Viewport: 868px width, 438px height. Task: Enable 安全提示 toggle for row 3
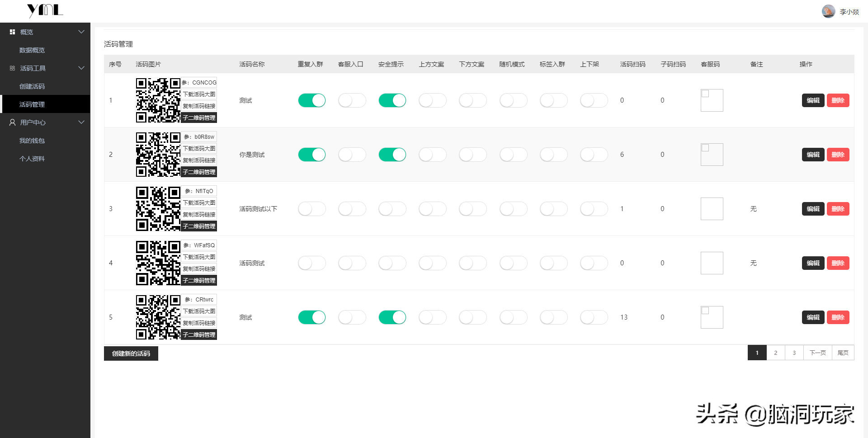click(392, 209)
